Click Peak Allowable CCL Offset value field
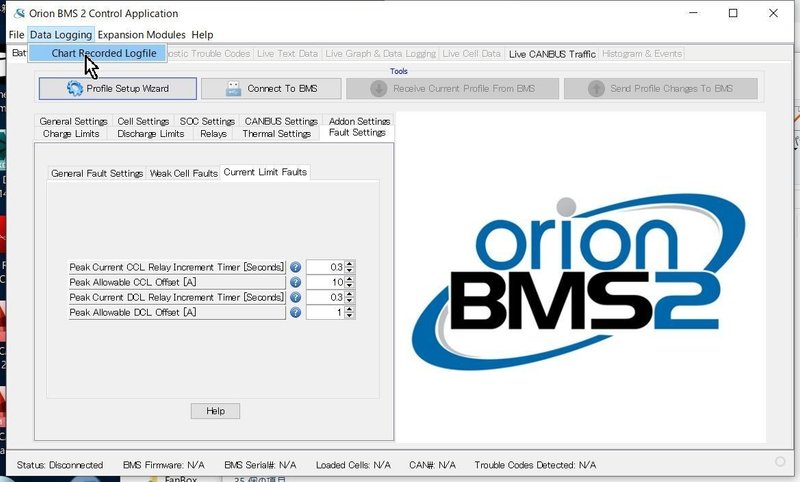 326,282
